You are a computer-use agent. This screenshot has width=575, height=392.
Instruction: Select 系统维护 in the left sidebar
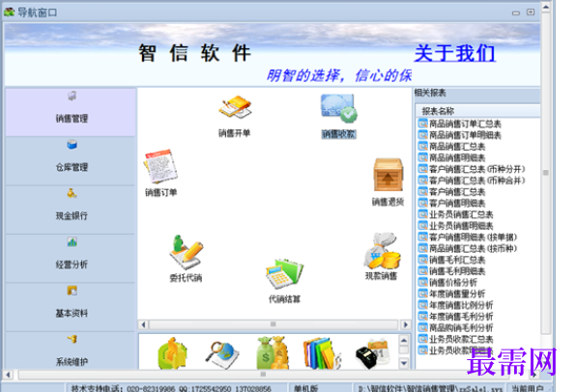tap(71, 350)
